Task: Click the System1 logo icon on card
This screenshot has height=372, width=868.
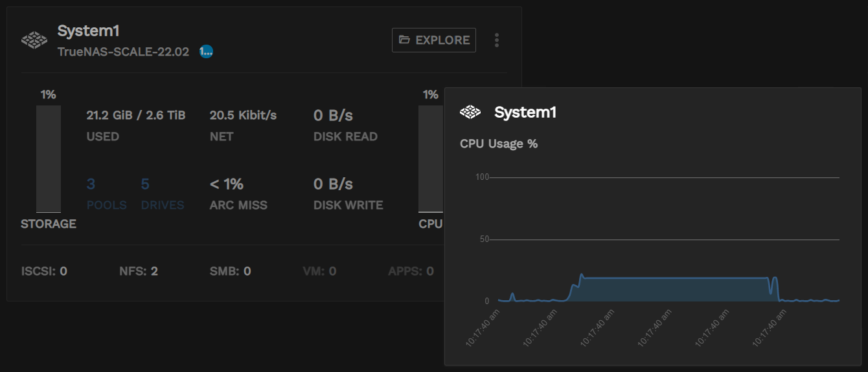Action: click(34, 40)
